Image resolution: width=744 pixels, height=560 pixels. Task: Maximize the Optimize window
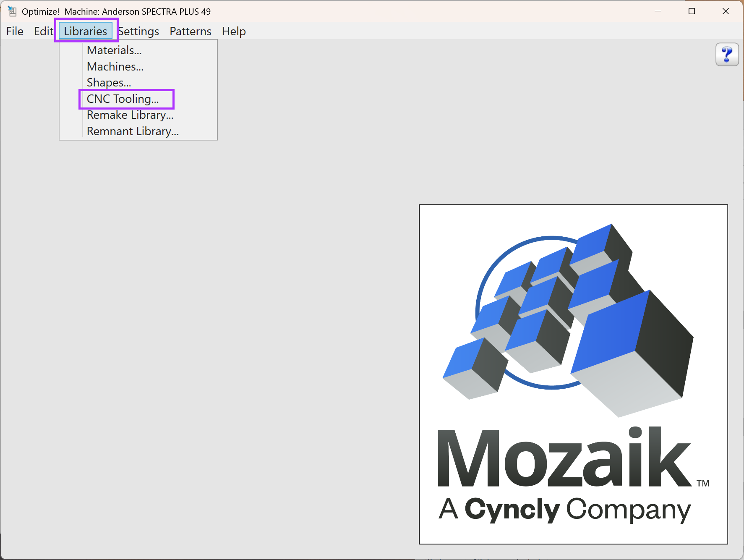692,11
